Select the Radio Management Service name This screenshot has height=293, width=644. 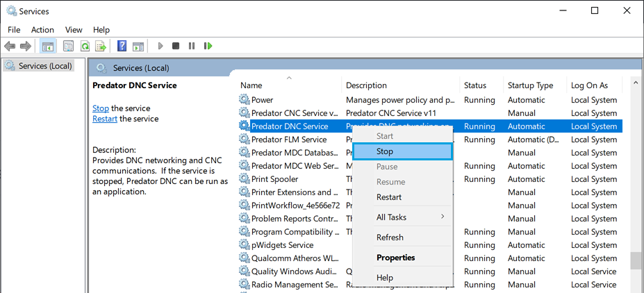294,285
